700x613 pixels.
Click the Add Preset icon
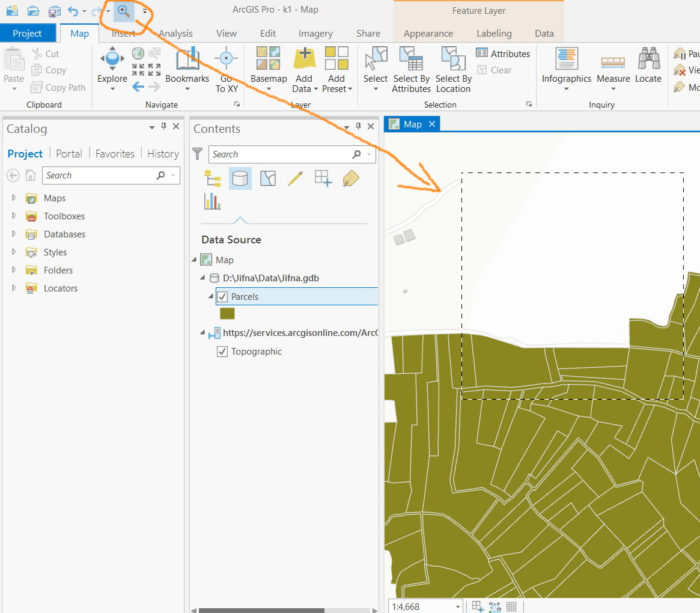[336, 58]
